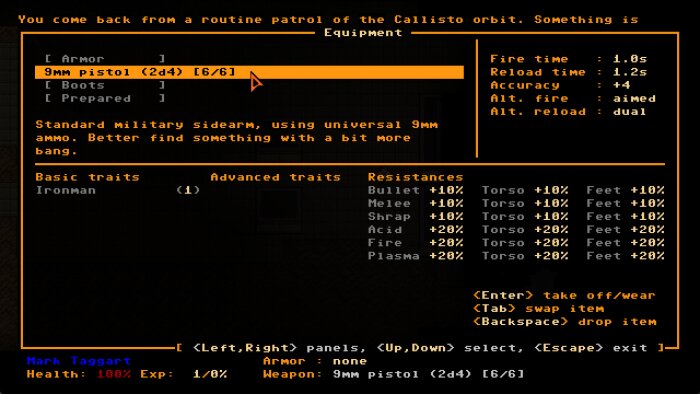Click the Exp: 1/0% status
Viewport: 700px width, 394px height.
[x=183, y=374]
